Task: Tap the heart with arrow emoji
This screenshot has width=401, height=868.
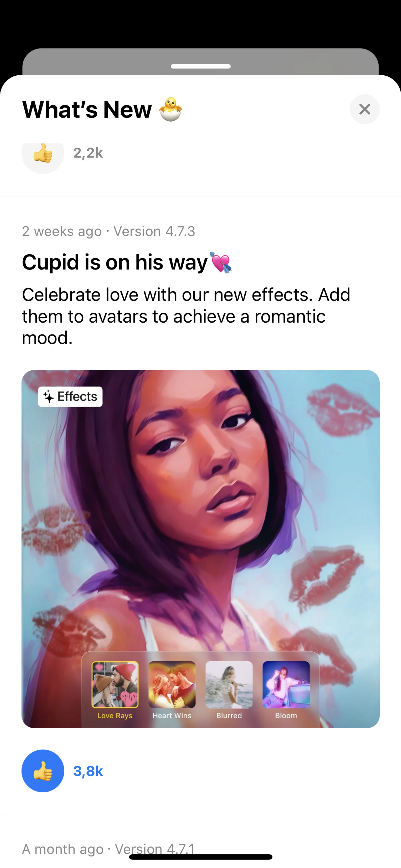Action: 221,262
